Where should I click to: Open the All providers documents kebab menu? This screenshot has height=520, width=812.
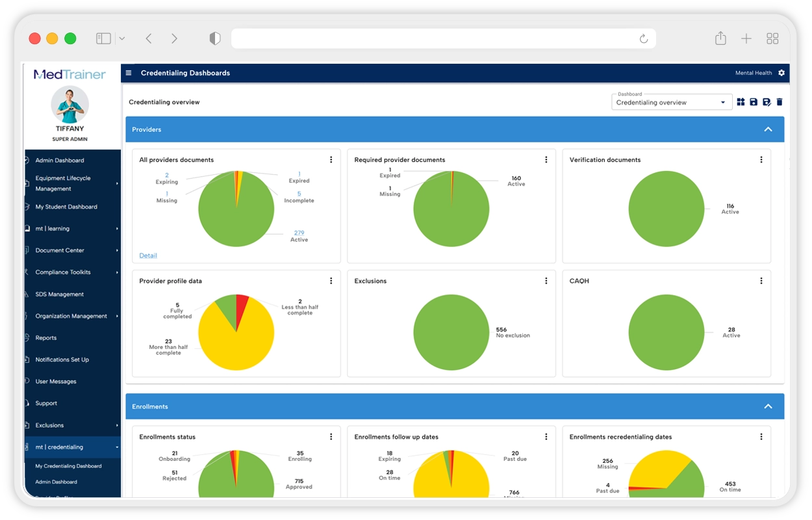[331, 160]
